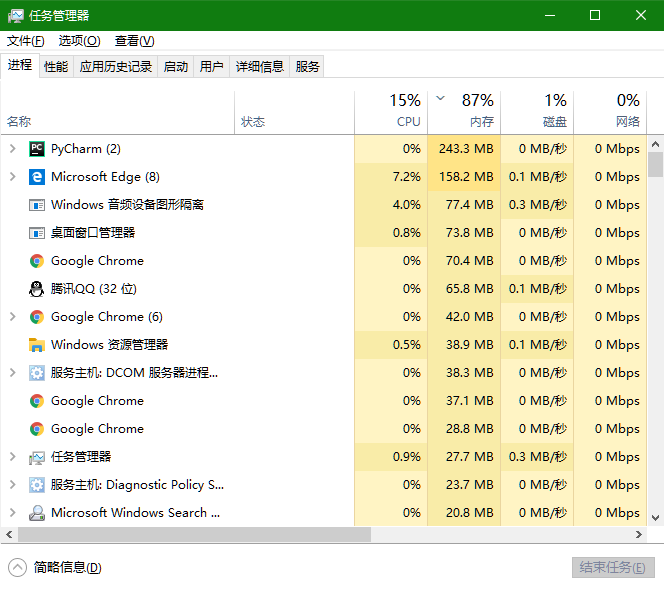664x592 pixels.
Task: Expand 服务主机: Diagnostic Policy group
Action: click(13, 484)
